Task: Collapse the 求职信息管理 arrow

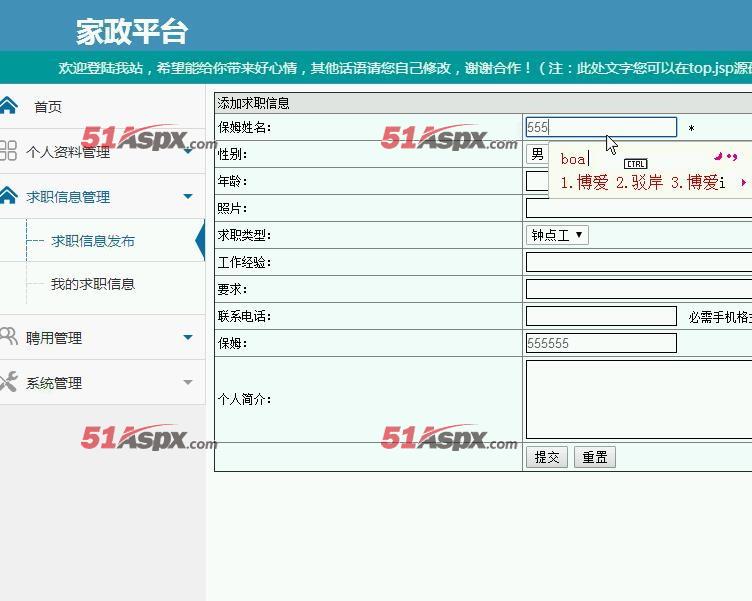Action: (188, 196)
